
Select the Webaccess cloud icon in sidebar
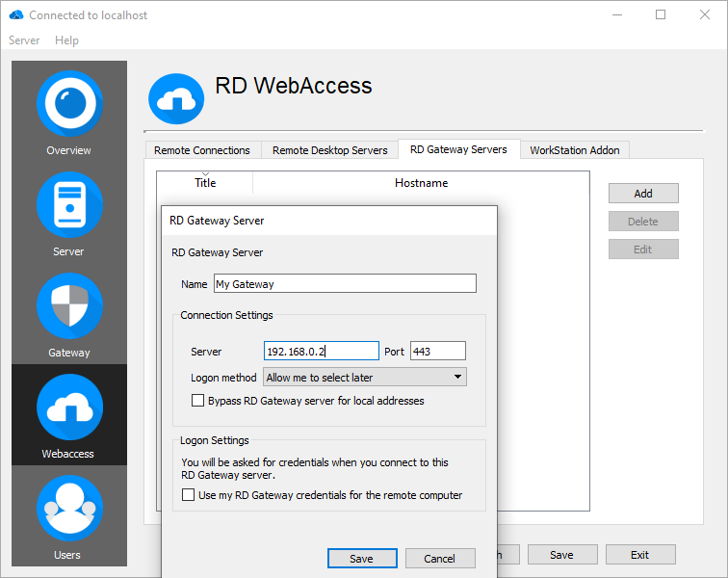(69, 407)
